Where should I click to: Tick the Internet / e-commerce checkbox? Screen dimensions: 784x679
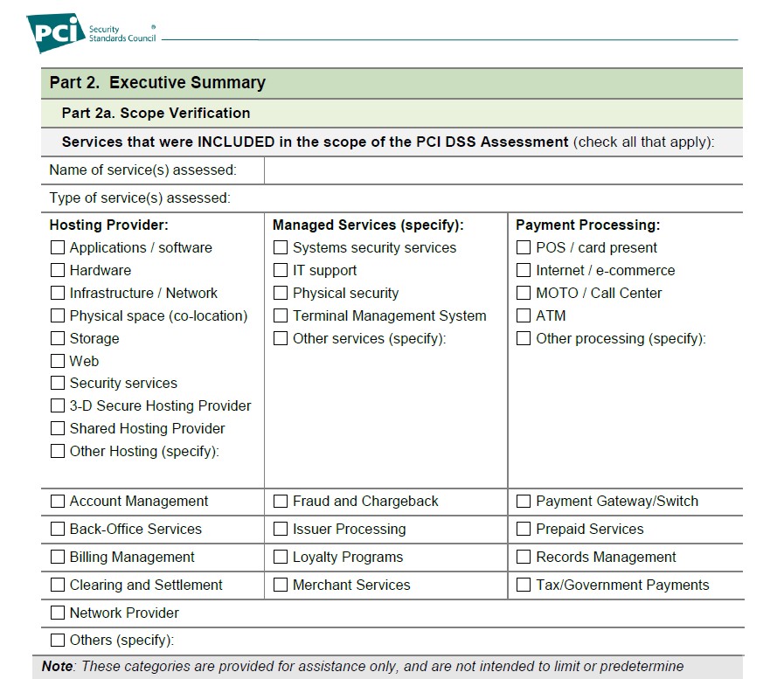(524, 270)
